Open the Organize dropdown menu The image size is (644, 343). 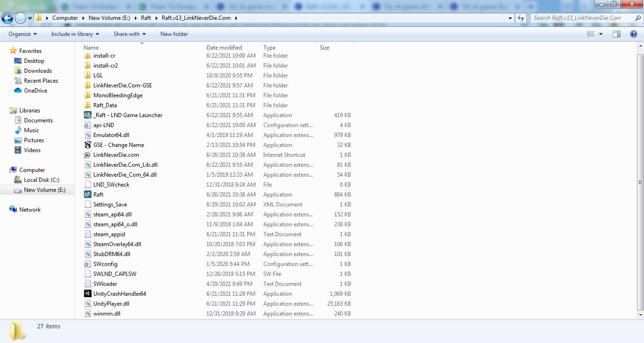pyautogui.click(x=23, y=34)
